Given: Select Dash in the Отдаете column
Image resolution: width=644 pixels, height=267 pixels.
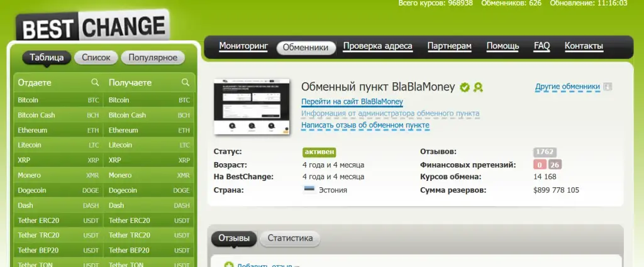Looking at the screenshot, I should [x=58, y=205].
